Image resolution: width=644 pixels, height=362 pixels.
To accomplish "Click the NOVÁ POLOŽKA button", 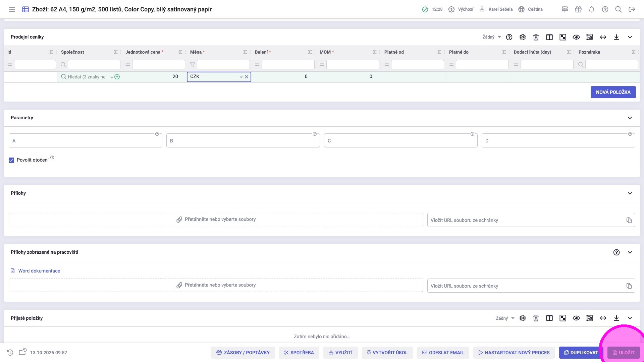I will click(613, 92).
